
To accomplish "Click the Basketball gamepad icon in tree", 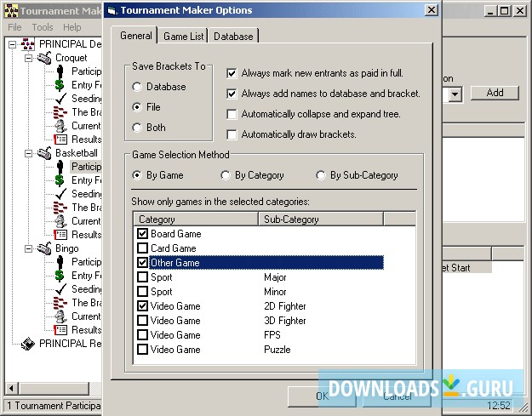I will click(44, 153).
